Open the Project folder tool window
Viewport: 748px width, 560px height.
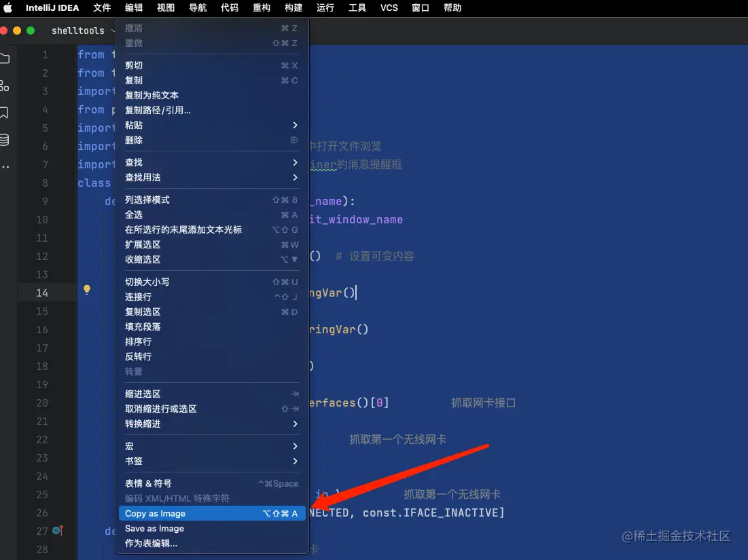[x=5, y=58]
